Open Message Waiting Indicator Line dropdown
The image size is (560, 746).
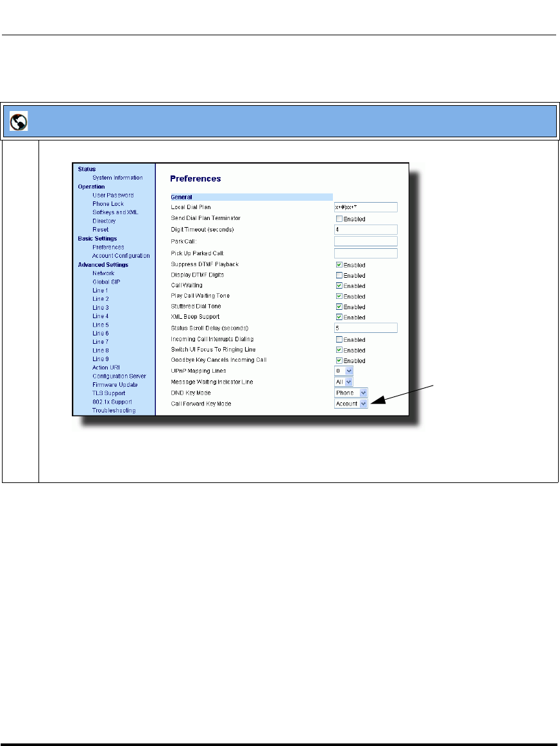[x=344, y=382]
